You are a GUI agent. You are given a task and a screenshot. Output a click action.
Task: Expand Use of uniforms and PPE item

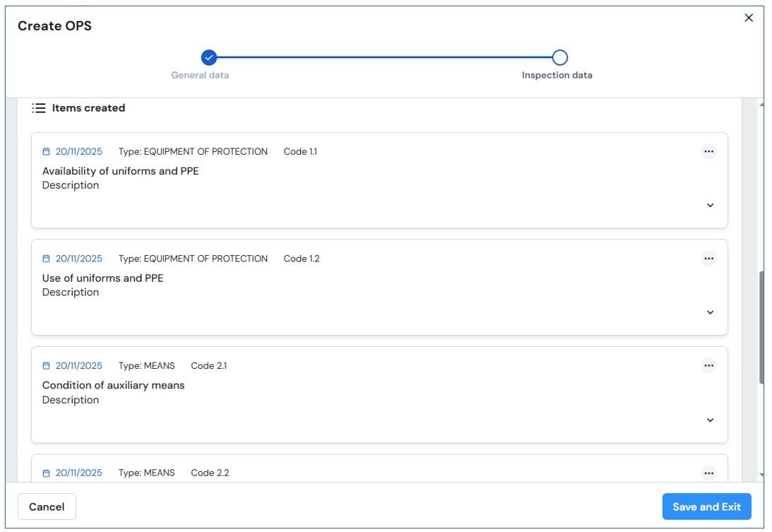[710, 313]
